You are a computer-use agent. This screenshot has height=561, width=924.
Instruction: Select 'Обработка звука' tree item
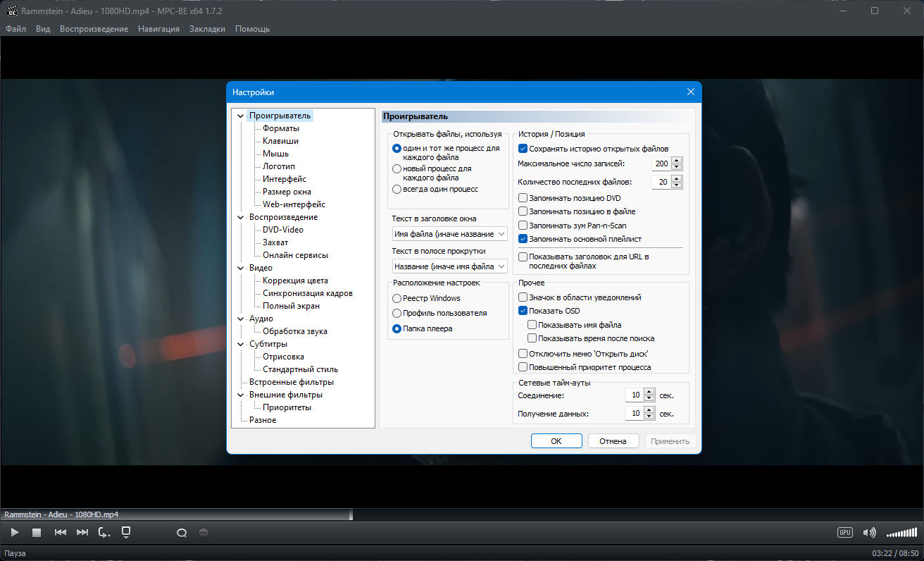[294, 331]
